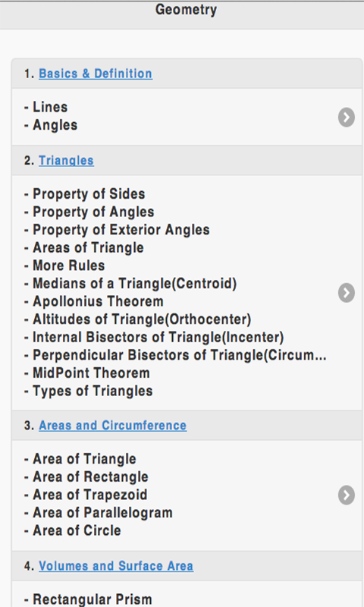
Task: Tap the arrow icon beside Lines and Angles
Action: point(347,117)
